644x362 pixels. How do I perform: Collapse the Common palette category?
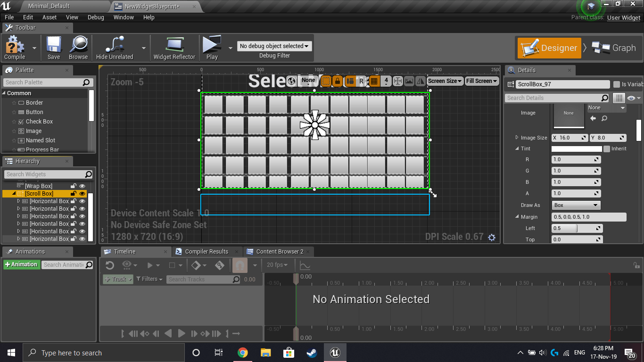click(x=4, y=93)
